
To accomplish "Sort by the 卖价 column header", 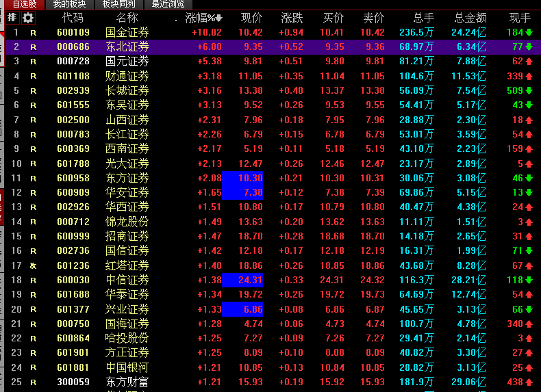I will 374,18.
